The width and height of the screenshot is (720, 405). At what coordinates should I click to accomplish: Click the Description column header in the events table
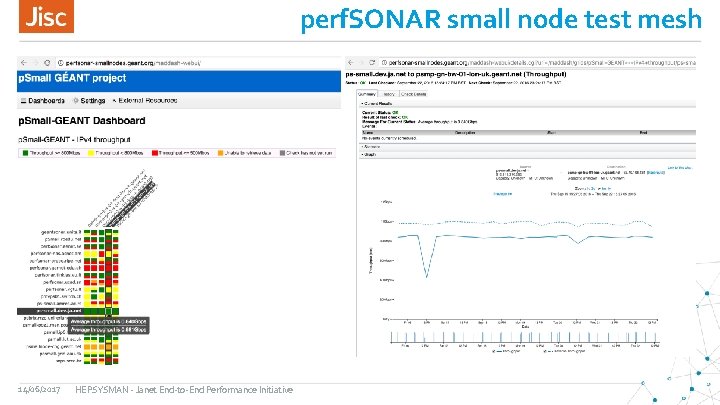click(465, 133)
